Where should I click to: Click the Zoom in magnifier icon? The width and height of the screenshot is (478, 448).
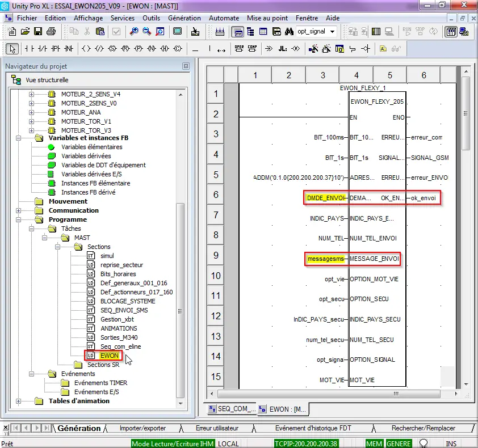point(134,31)
